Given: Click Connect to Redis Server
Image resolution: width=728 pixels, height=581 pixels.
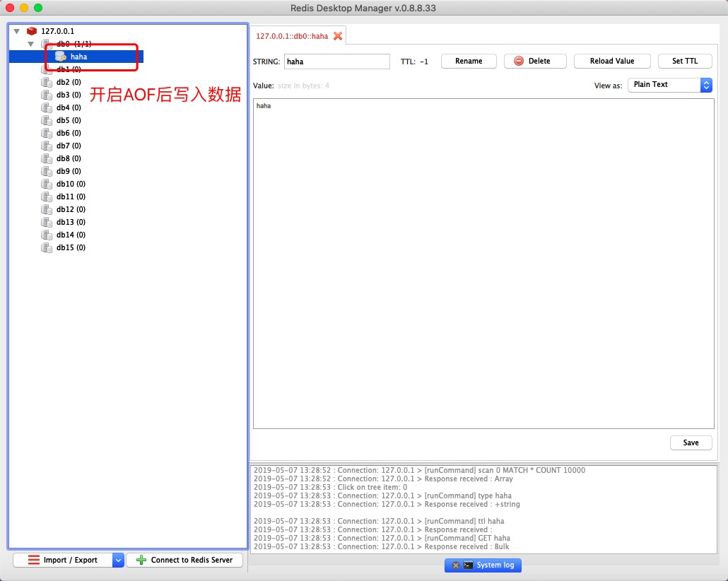Looking at the screenshot, I should 184,560.
